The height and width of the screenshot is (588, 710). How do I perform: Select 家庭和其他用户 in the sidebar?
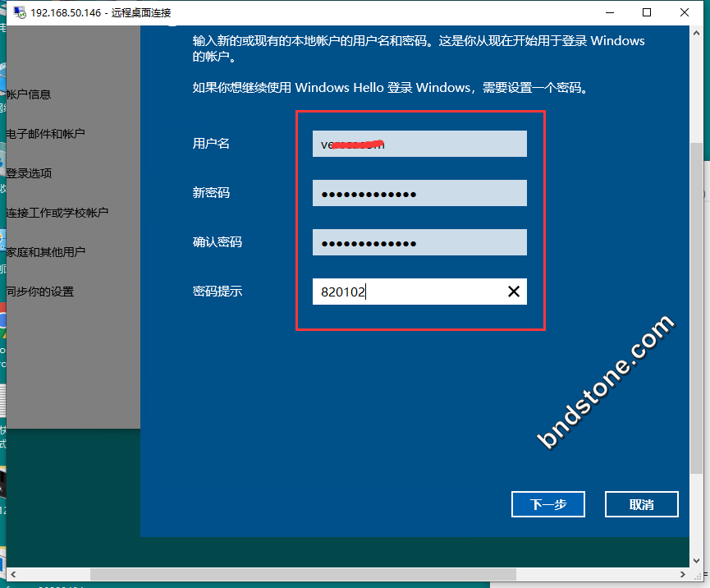coord(45,252)
